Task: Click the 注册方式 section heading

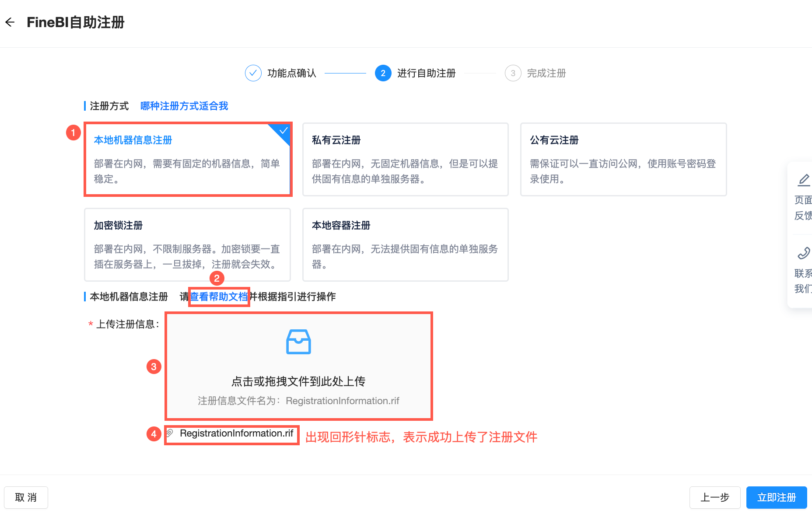Action: click(109, 106)
